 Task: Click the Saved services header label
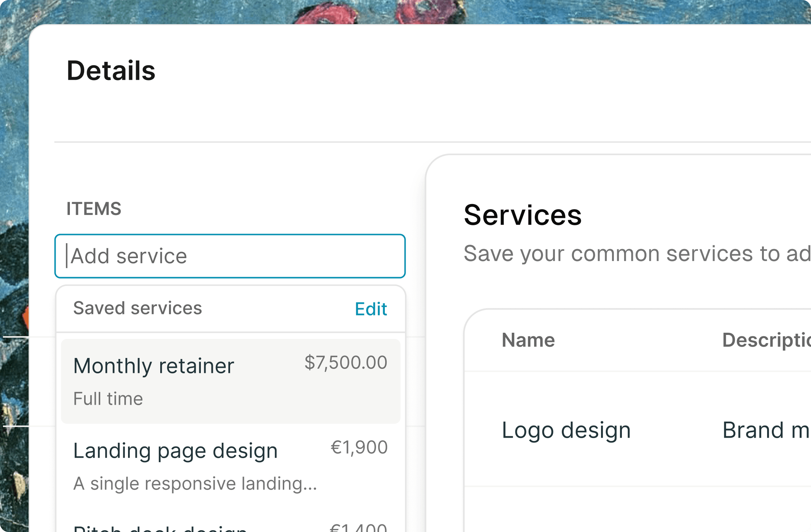coord(138,308)
